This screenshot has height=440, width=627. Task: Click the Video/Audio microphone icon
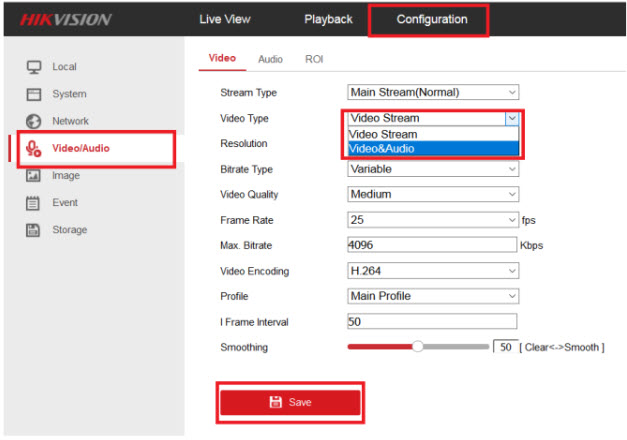[x=34, y=149]
